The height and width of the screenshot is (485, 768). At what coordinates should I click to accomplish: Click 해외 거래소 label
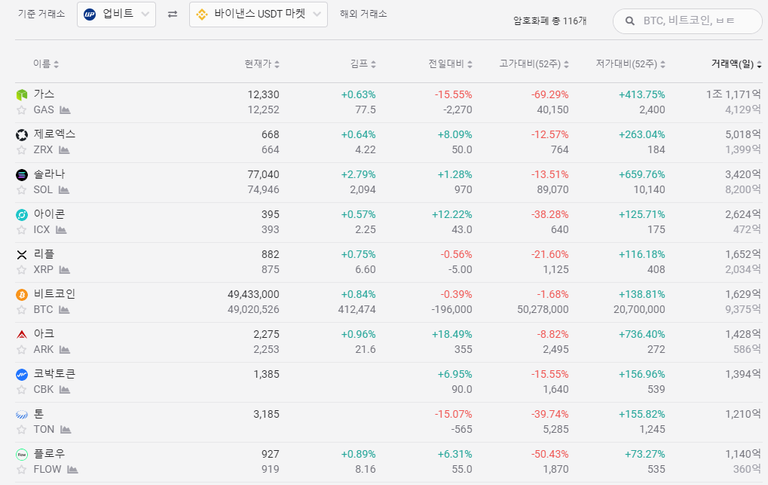coord(363,14)
